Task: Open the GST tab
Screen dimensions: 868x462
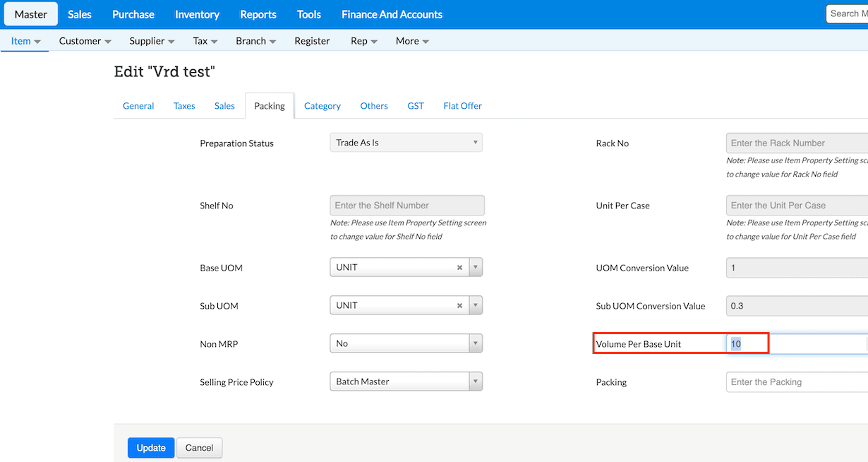Action: pyautogui.click(x=416, y=106)
